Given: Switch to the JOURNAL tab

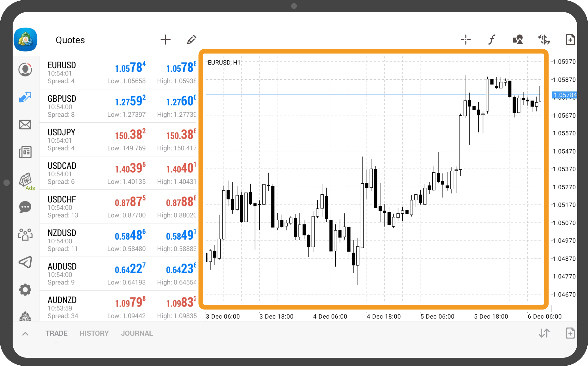Looking at the screenshot, I should tap(137, 333).
